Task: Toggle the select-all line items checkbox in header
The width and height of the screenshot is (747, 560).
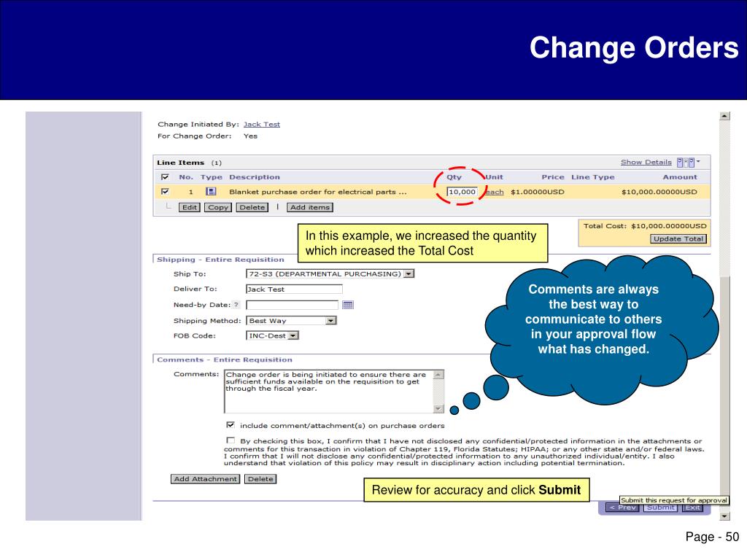Action: (x=166, y=176)
